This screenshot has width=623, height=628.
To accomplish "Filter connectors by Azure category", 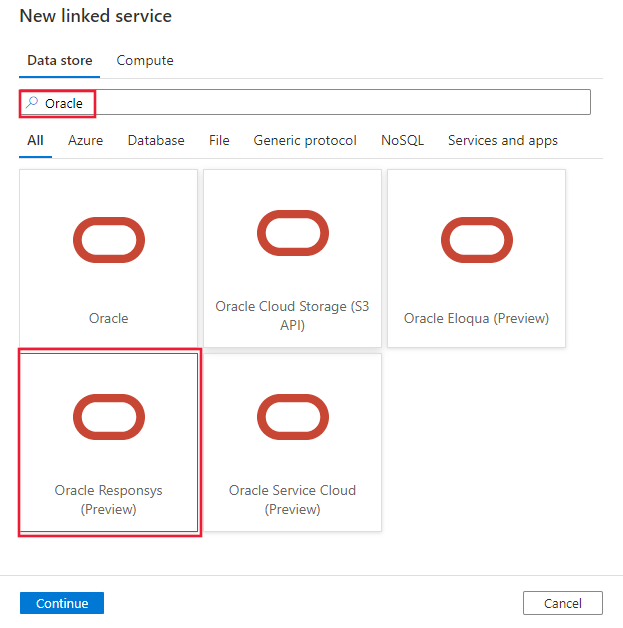I will click(85, 141).
